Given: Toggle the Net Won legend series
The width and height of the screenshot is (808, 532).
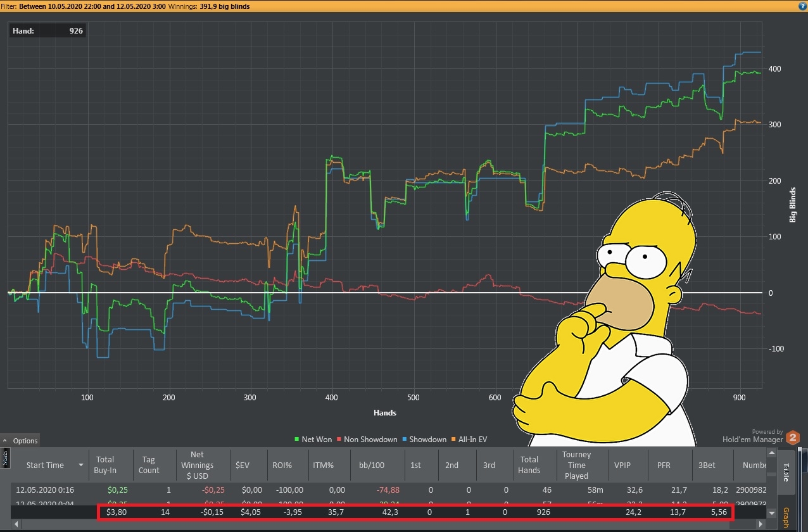Looking at the screenshot, I should [313, 439].
